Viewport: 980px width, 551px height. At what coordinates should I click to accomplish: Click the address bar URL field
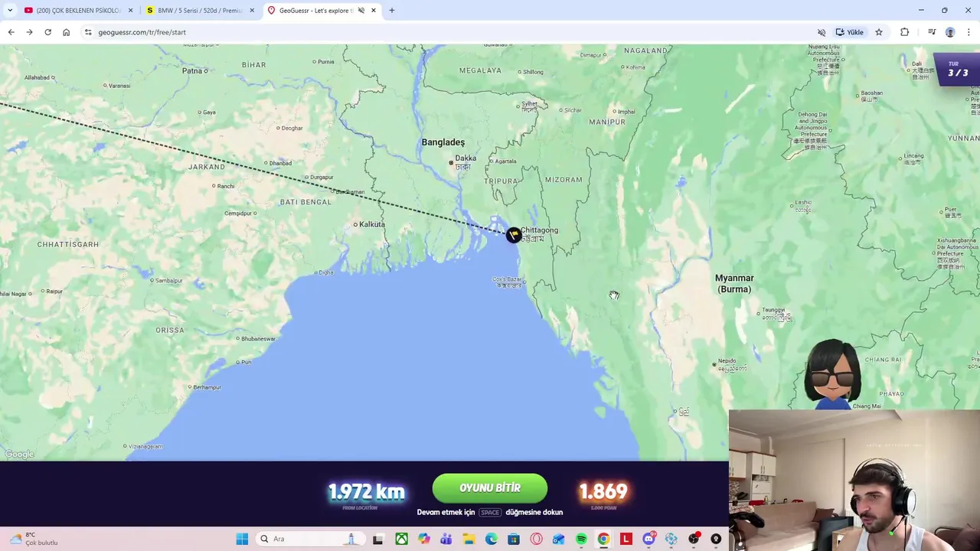click(452, 32)
